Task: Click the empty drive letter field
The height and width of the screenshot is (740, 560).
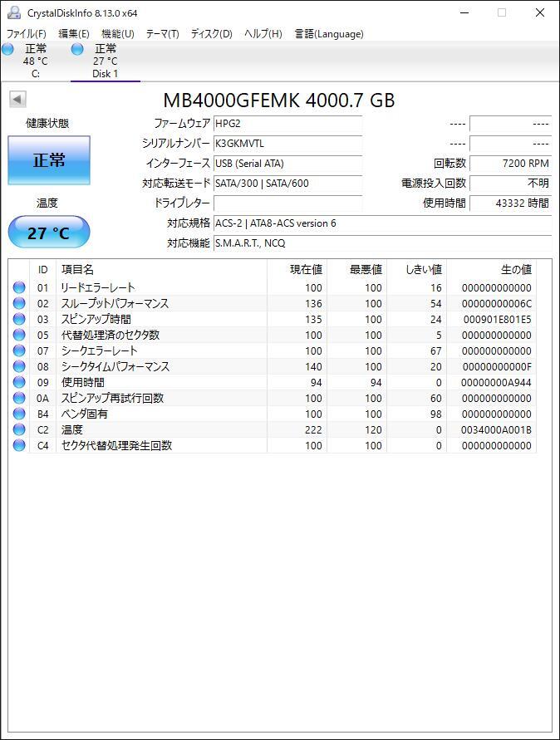Action: tap(287, 203)
